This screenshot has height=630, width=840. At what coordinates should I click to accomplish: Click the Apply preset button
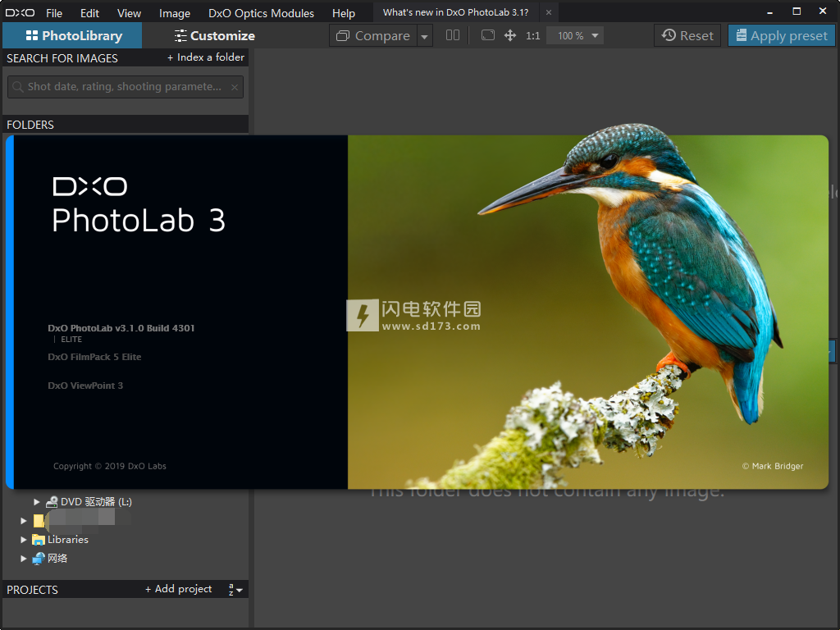coord(782,35)
